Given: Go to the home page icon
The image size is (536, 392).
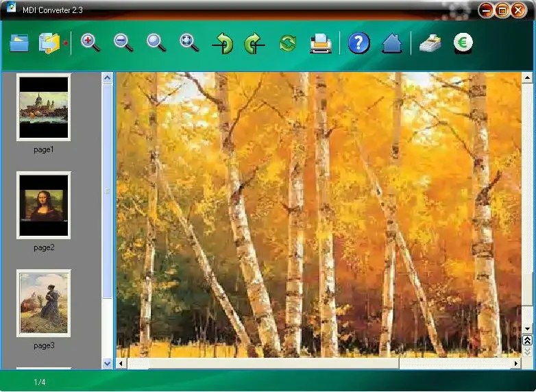Looking at the screenshot, I should click(x=392, y=43).
